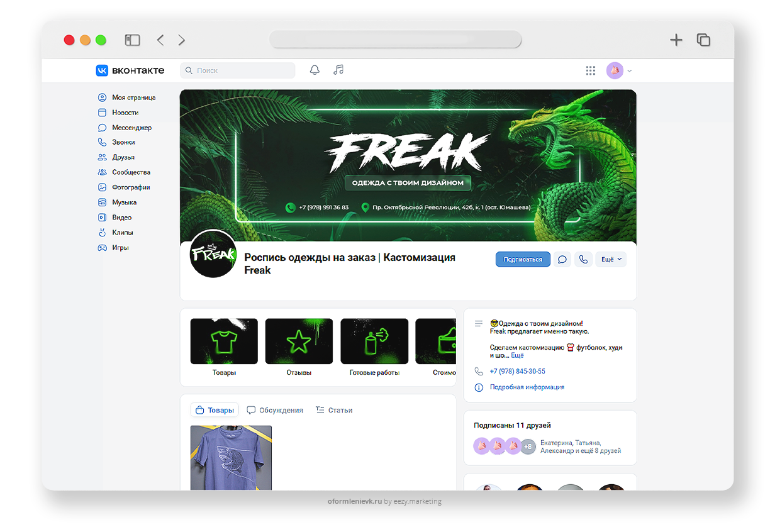Open a new browser tab with plus icon

point(676,40)
